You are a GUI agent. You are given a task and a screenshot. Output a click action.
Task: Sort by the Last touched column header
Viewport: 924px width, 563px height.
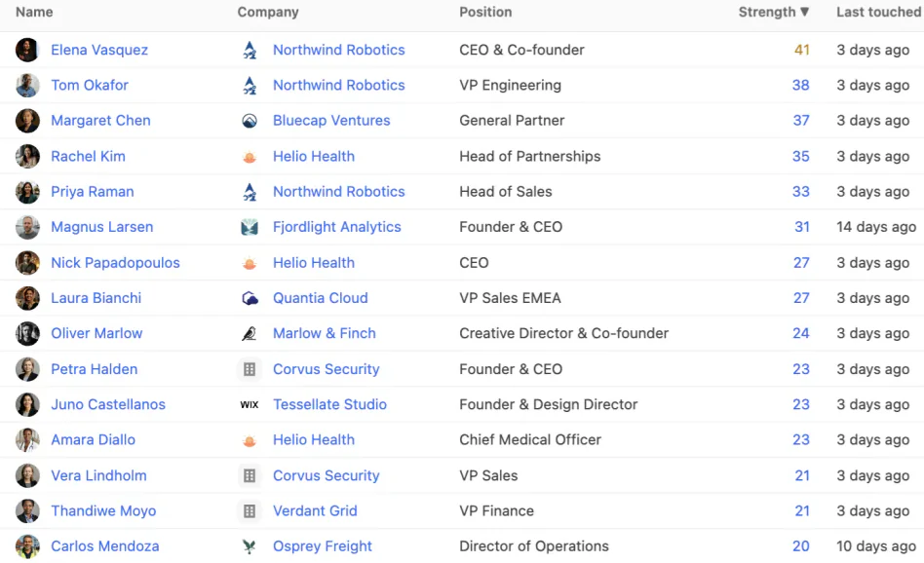(878, 12)
